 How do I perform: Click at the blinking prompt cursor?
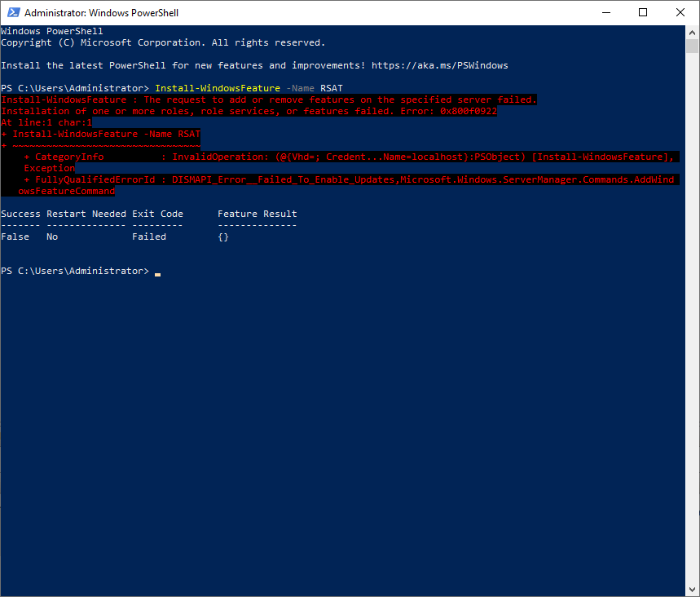[157, 274]
